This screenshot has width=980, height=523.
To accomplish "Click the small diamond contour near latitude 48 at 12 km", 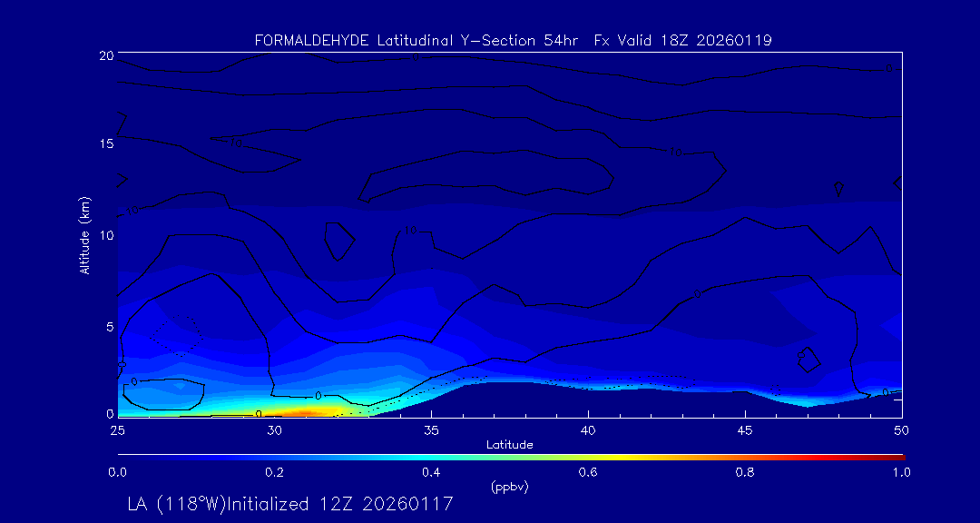I will tap(838, 188).
